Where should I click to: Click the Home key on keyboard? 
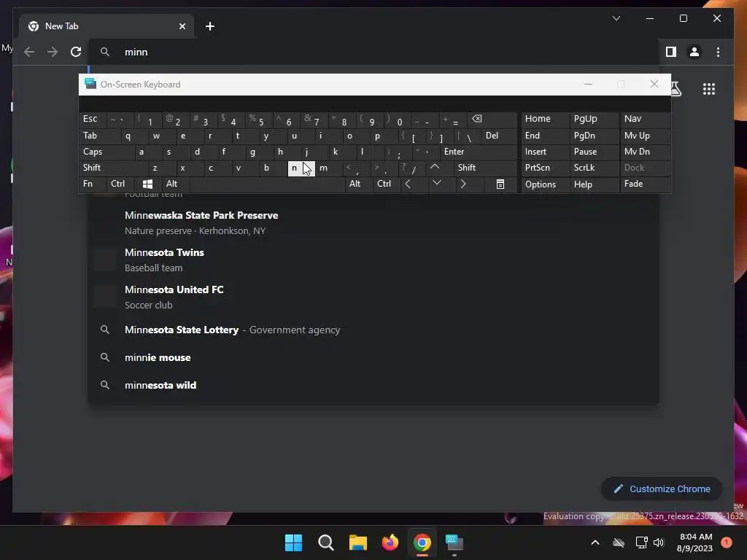pos(546,119)
